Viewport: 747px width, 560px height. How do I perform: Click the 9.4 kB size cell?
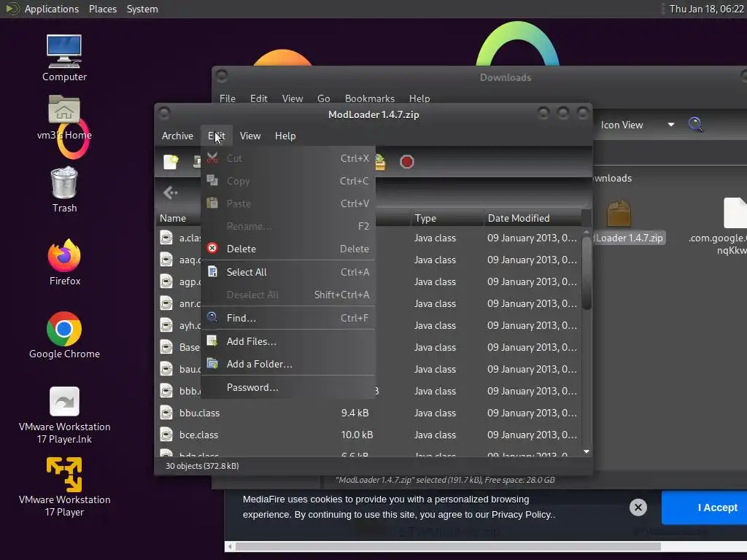tap(355, 413)
